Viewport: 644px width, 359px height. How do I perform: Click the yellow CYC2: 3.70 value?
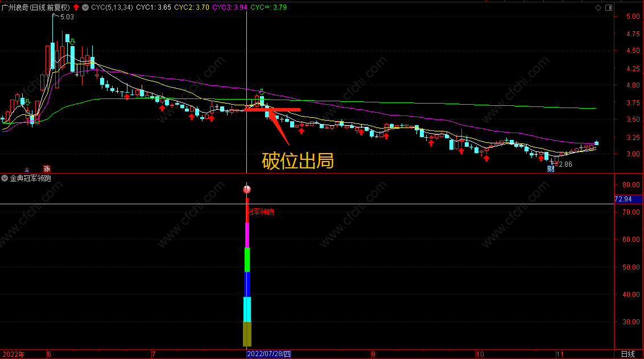click(x=192, y=7)
